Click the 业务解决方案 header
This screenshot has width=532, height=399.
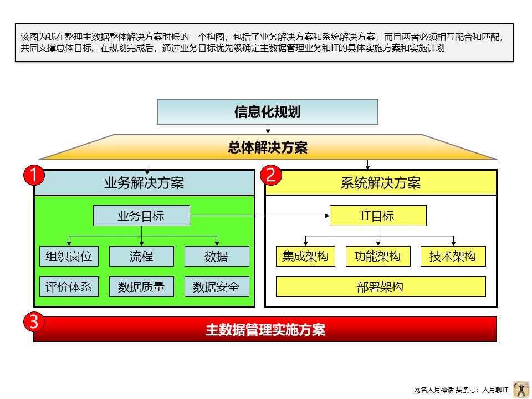(x=144, y=183)
